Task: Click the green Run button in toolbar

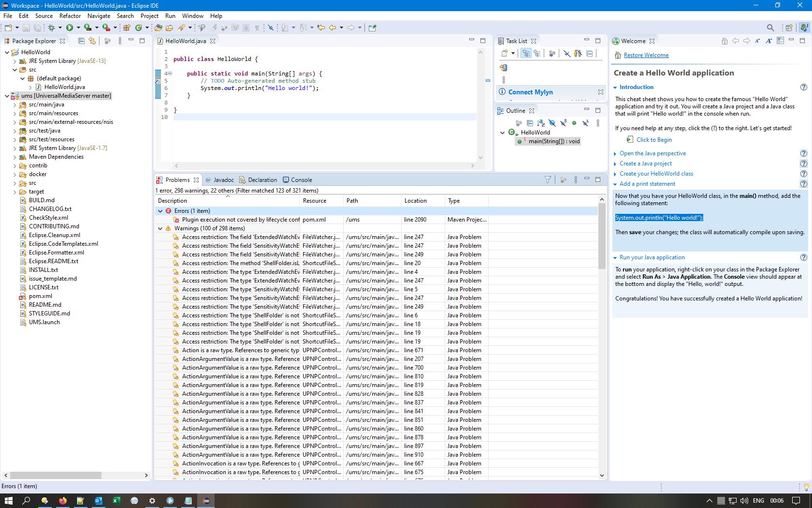Action: 70,28
